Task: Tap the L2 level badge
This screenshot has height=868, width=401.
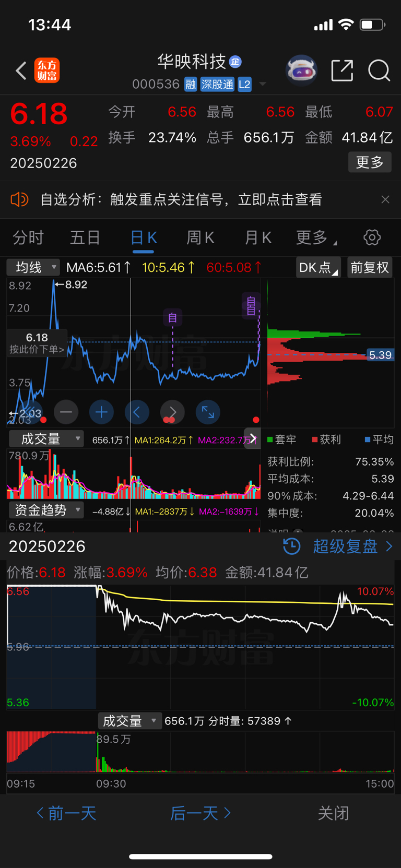Action: (245, 84)
